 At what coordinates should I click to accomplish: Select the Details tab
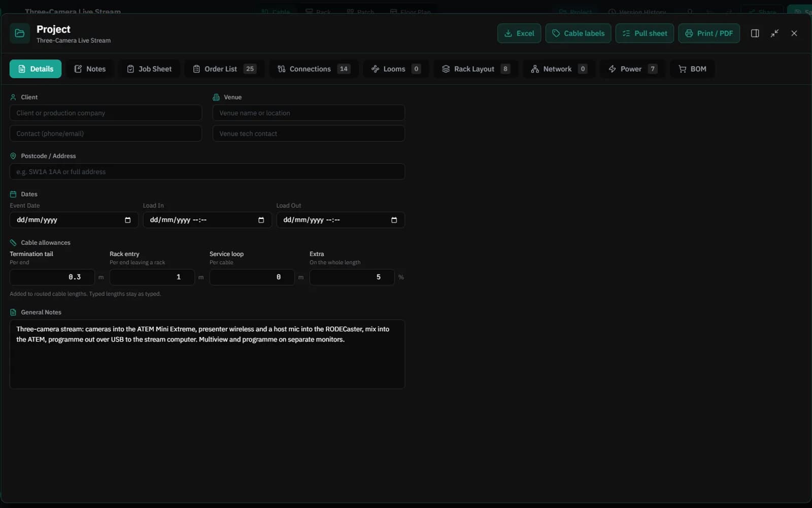(x=36, y=69)
